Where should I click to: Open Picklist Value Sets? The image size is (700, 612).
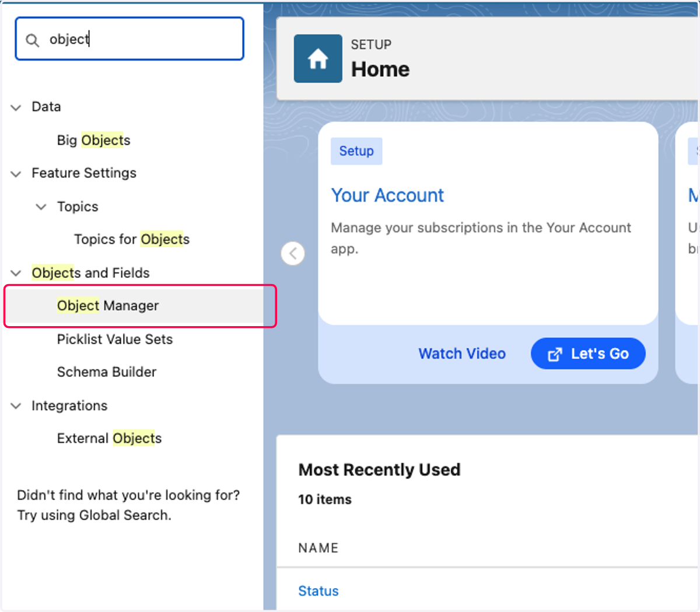(115, 339)
